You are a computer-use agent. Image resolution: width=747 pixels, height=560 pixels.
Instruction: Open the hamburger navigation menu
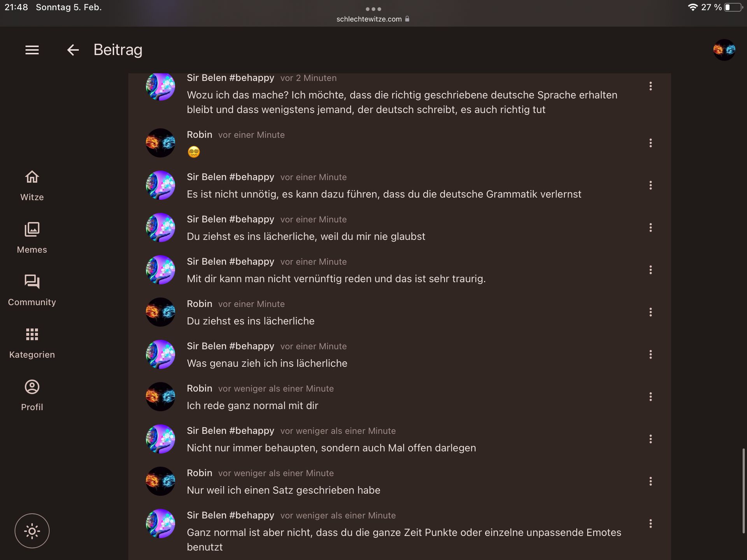(32, 50)
